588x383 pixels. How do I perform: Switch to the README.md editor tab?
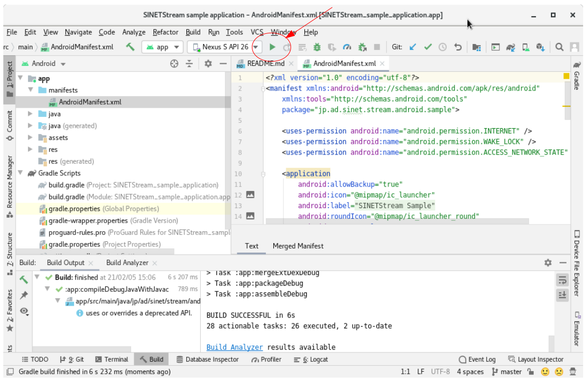tap(265, 64)
